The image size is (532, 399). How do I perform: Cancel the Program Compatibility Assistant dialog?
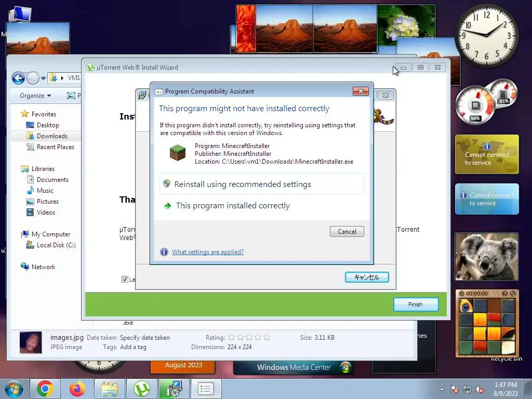click(x=347, y=231)
